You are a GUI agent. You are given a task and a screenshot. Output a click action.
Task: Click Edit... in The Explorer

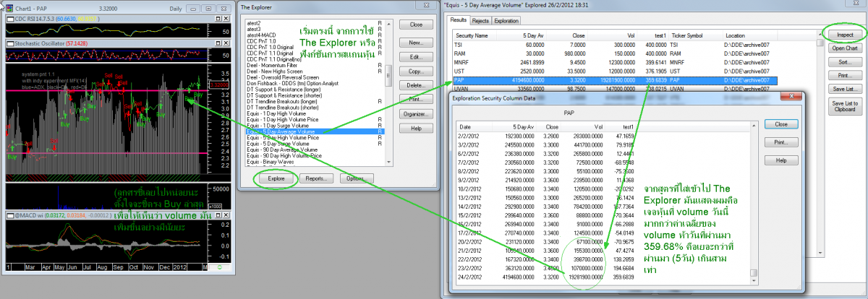(415, 57)
